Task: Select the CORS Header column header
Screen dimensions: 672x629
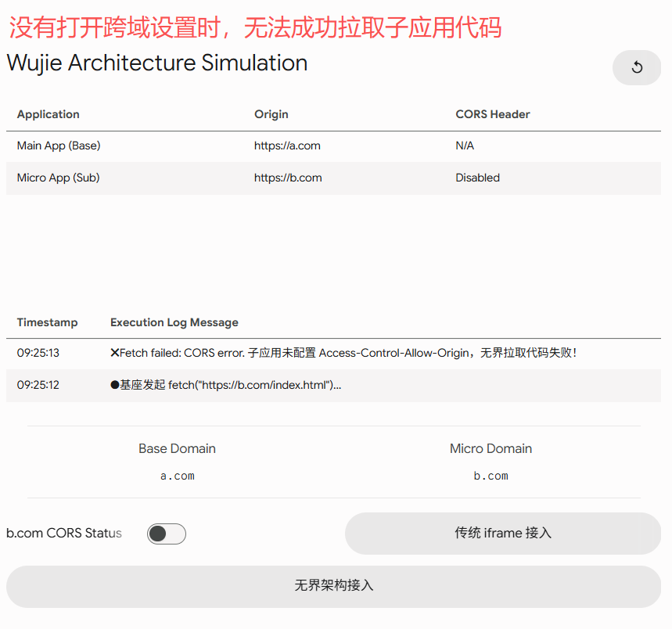Action: tap(493, 114)
